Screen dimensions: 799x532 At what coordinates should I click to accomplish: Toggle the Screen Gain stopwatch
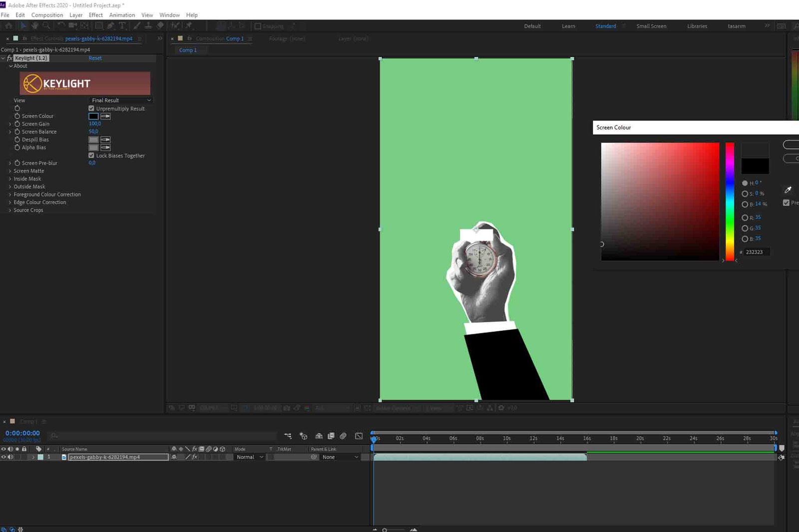click(17, 124)
